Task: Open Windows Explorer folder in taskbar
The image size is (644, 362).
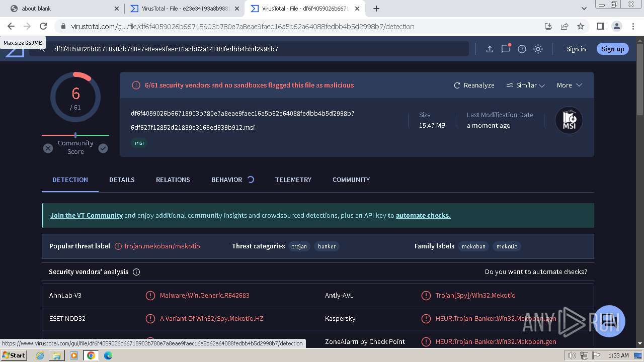Action: tap(57, 355)
